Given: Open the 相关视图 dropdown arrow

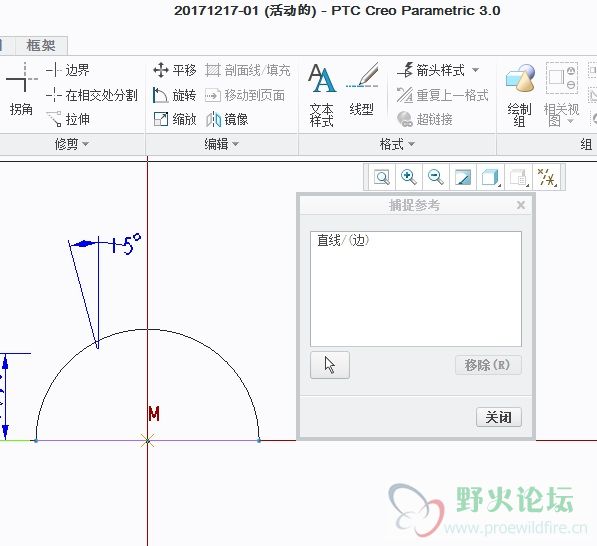Looking at the screenshot, I should pyautogui.click(x=570, y=121).
